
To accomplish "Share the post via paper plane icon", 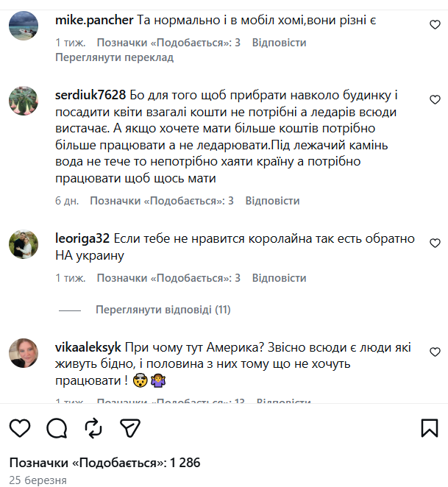I will (x=130, y=428).
